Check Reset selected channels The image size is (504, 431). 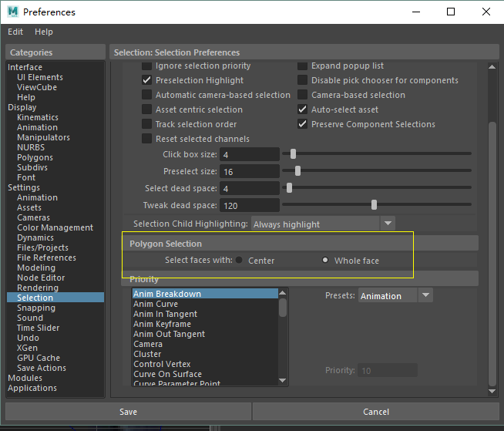point(147,139)
